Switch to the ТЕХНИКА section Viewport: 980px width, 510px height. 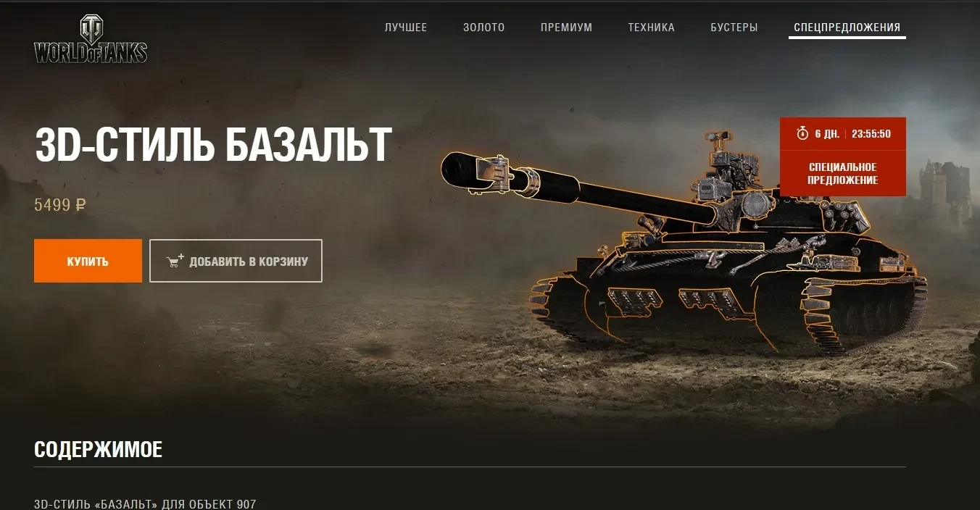tap(651, 28)
